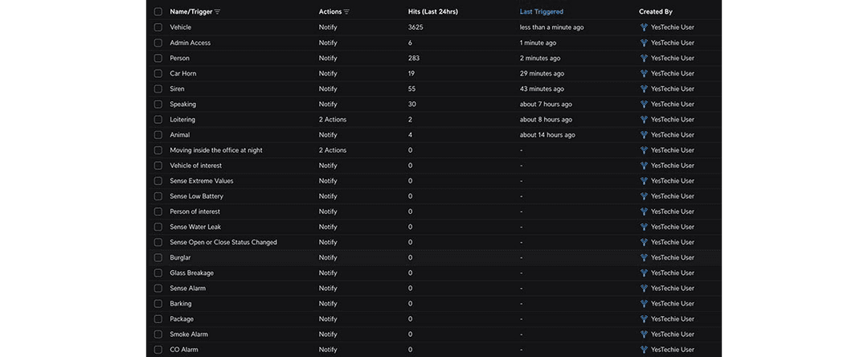Open Moving inside the office at night rule

pyautogui.click(x=216, y=150)
